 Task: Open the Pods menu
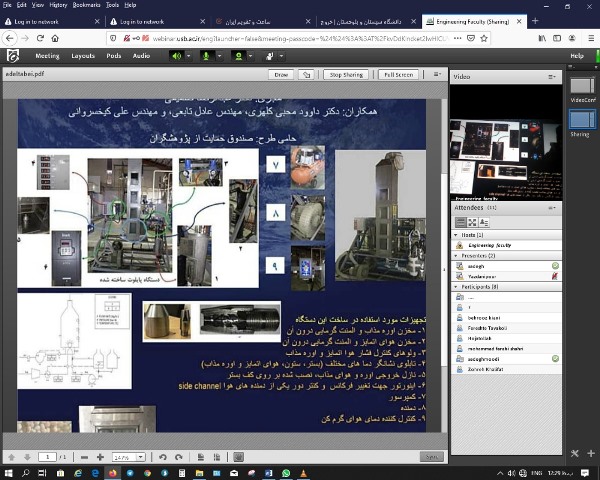[114, 56]
